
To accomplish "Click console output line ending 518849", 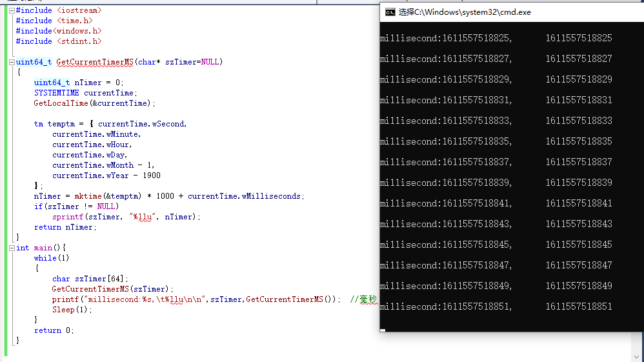I will (496, 286).
